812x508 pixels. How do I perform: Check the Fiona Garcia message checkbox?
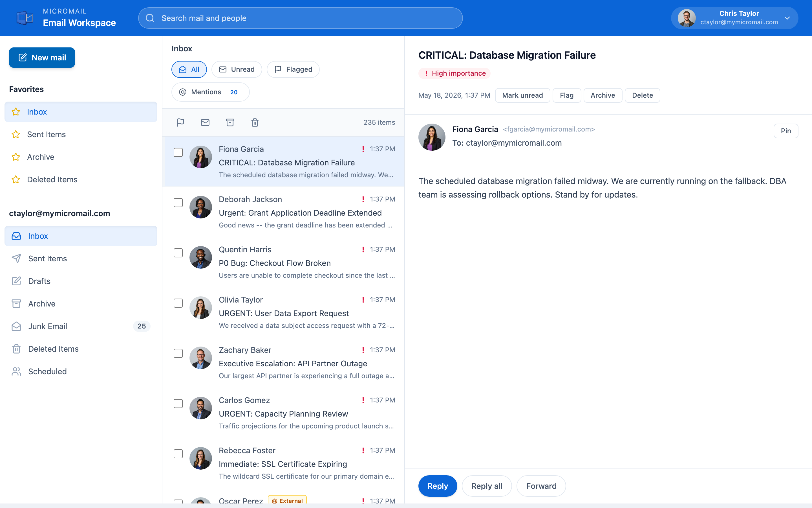[178, 152]
